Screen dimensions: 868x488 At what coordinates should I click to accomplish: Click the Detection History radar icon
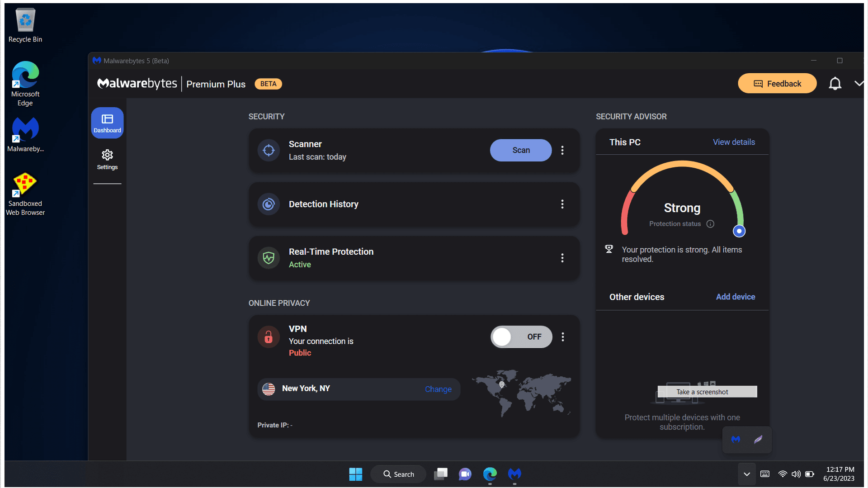tap(269, 204)
